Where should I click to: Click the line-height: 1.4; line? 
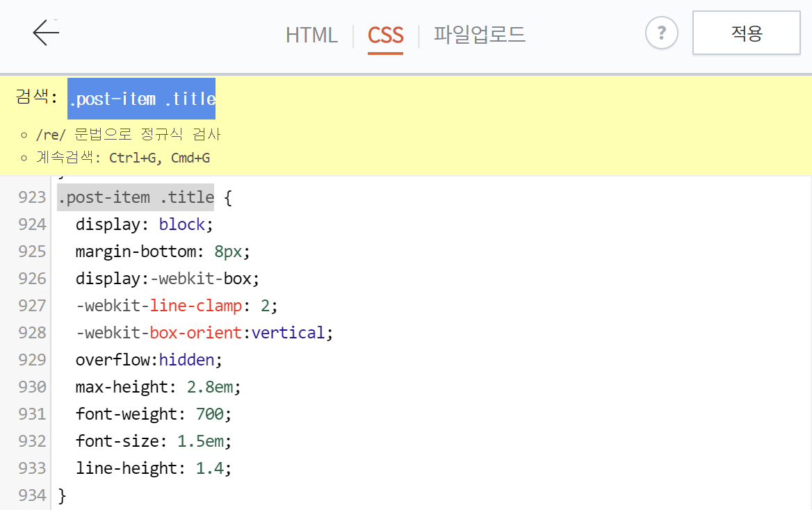pos(153,468)
